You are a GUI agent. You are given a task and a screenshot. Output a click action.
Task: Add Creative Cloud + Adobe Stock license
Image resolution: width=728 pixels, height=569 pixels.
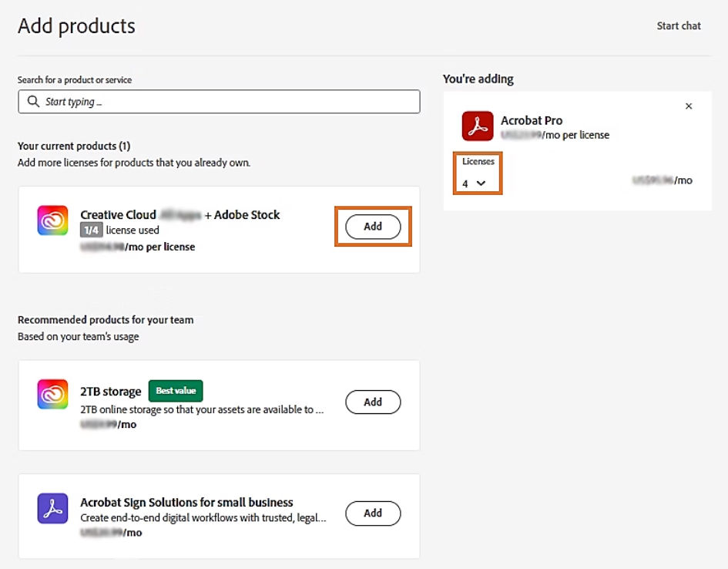click(x=373, y=227)
